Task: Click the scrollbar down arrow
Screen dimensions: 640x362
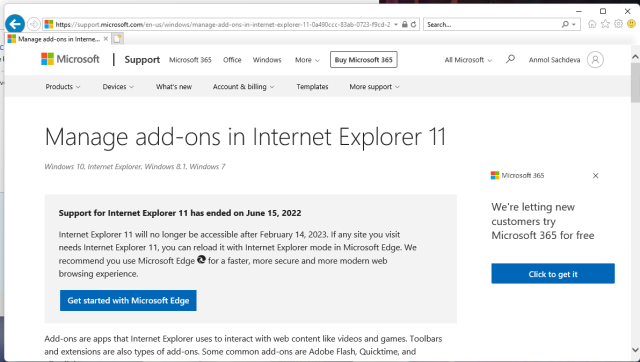Action: coord(635,350)
